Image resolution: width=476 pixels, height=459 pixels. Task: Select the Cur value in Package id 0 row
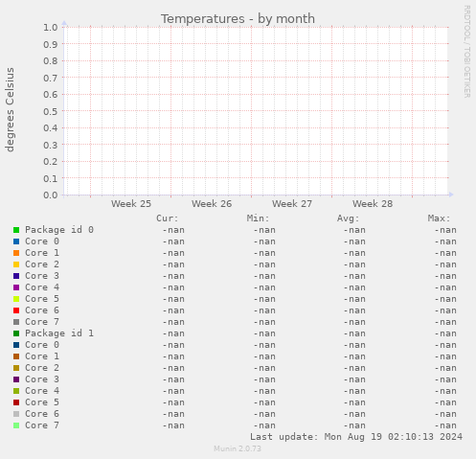(173, 230)
